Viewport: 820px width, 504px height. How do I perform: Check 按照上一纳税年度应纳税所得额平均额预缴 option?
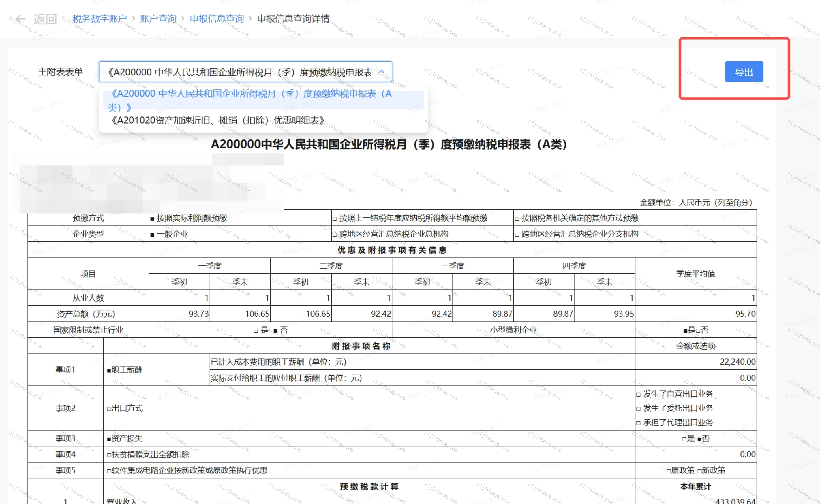335,219
